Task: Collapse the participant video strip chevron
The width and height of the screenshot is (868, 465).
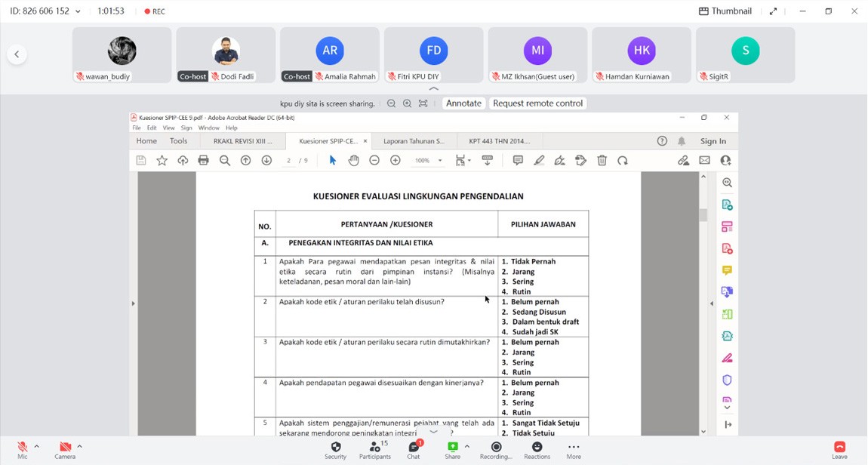Action: (x=433, y=89)
